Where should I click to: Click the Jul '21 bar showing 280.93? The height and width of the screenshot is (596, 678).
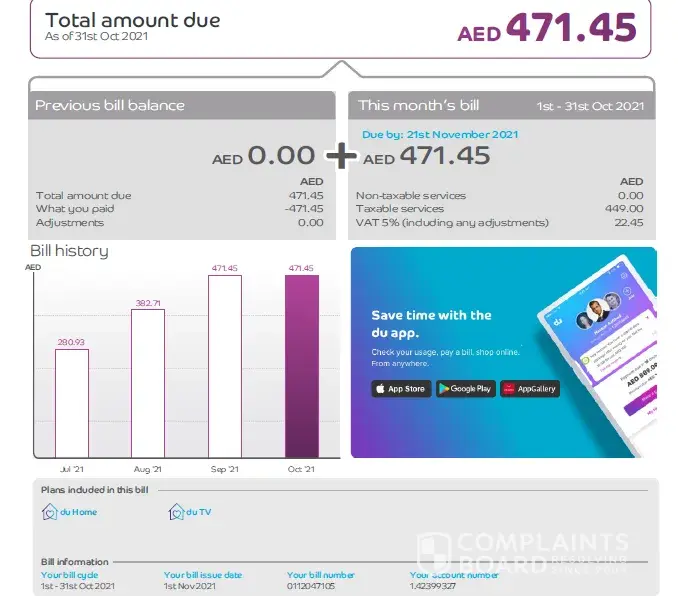click(x=71, y=400)
